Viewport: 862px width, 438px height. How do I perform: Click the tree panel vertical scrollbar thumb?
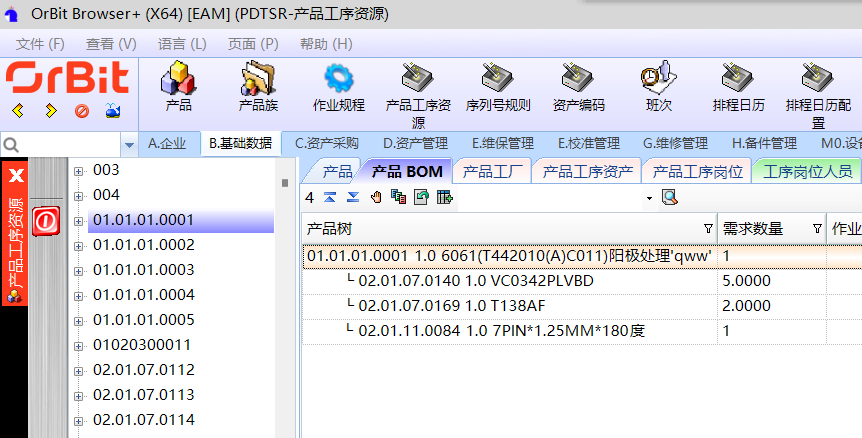285,182
